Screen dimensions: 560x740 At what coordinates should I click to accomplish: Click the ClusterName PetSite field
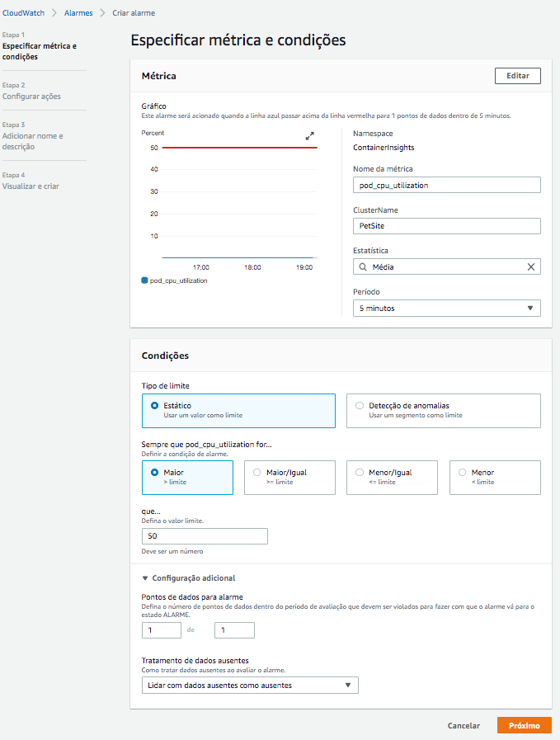point(447,226)
